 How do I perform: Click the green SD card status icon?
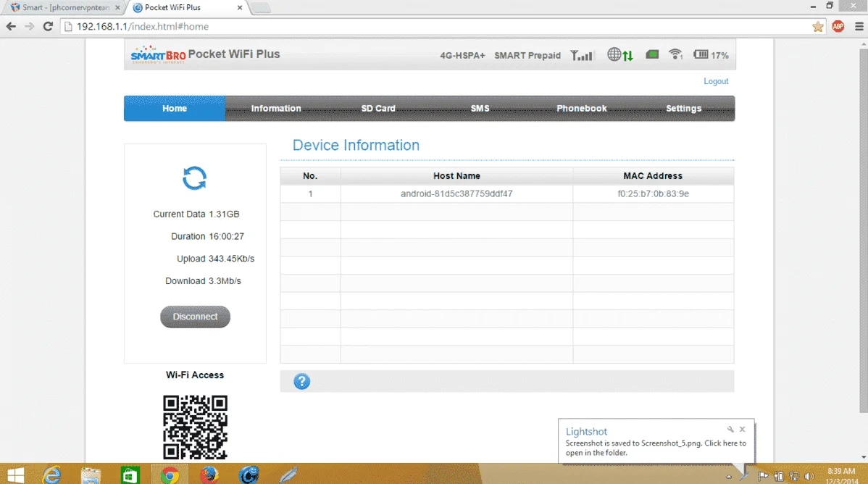pos(652,54)
